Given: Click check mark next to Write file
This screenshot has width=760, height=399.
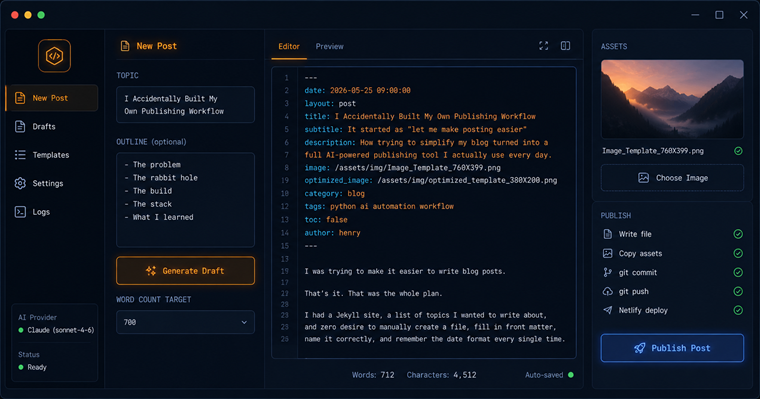Looking at the screenshot, I should pyautogui.click(x=738, y=234).
